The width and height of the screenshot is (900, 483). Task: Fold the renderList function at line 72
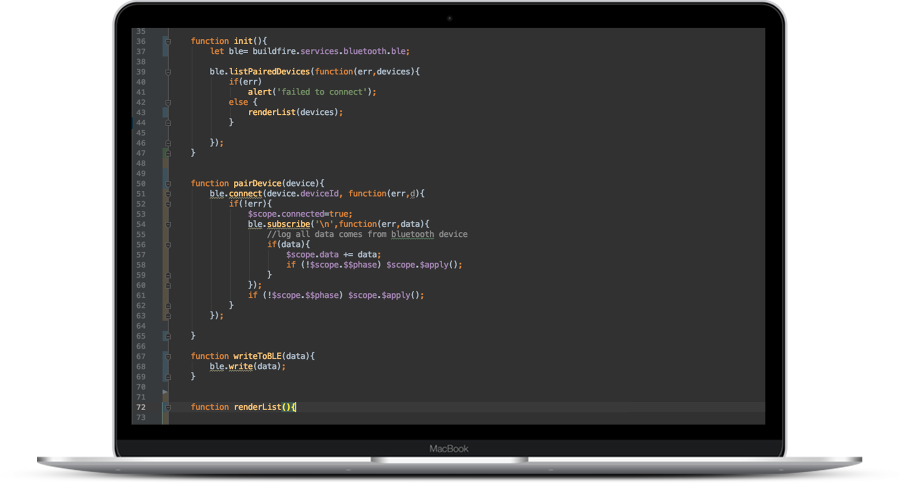(168, 407)
